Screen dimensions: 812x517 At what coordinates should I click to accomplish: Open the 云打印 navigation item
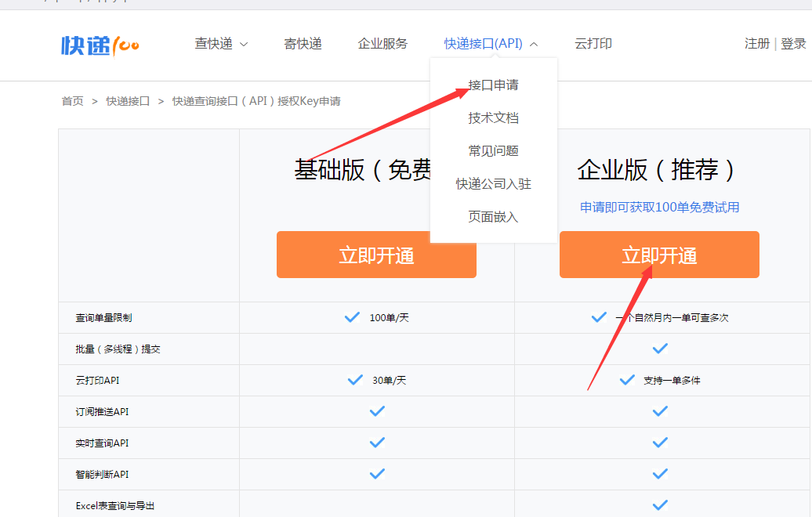point(593,44)
